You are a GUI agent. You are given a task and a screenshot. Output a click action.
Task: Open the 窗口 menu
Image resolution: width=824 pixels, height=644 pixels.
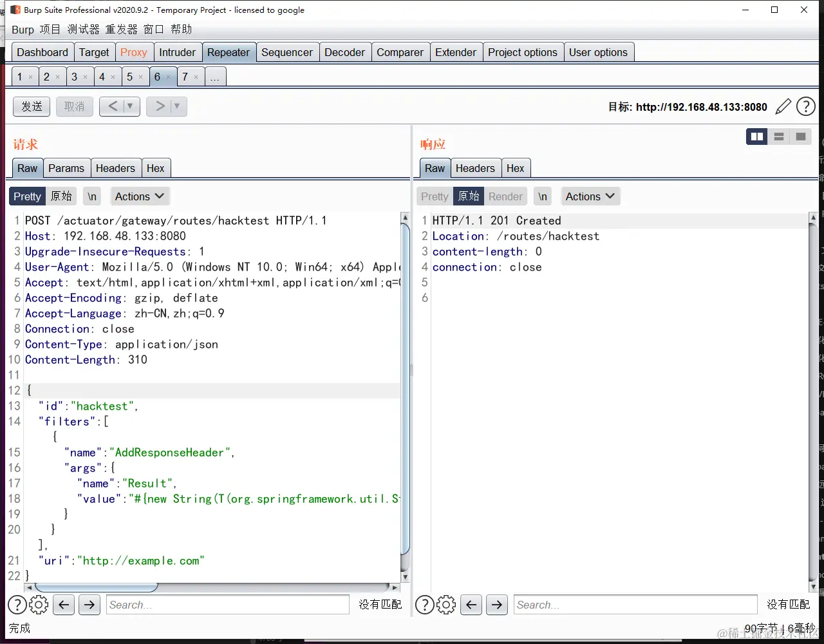(154, 30)
